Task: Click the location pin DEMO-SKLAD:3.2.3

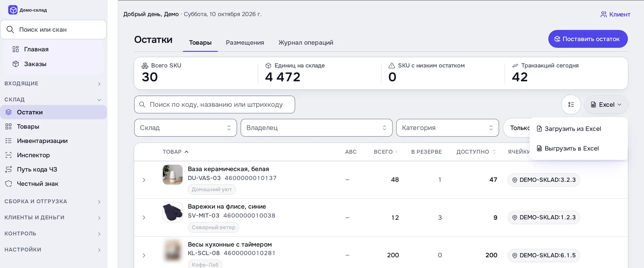Action: coord(544,180)
